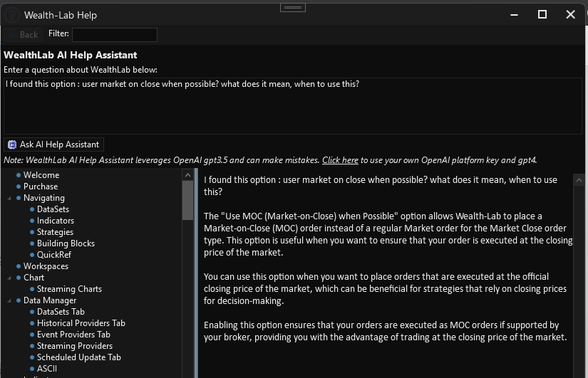The image size is (588, 378).
Task: Follow the "Click here" OpenAI key link
Action: click(340, 160)
